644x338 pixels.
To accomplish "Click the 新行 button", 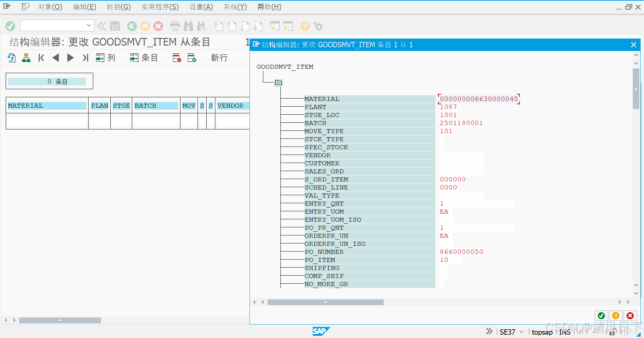I will coord(219,58).
